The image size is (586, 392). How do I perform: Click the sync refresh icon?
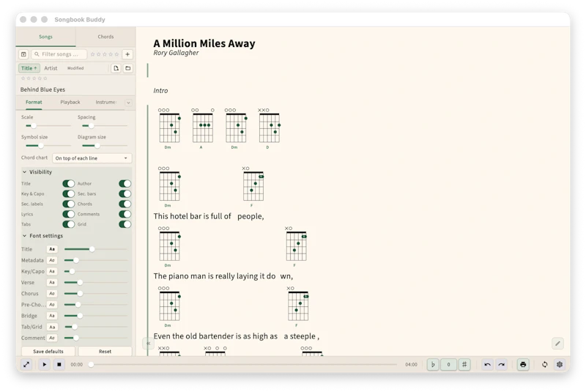coord(545,364)
